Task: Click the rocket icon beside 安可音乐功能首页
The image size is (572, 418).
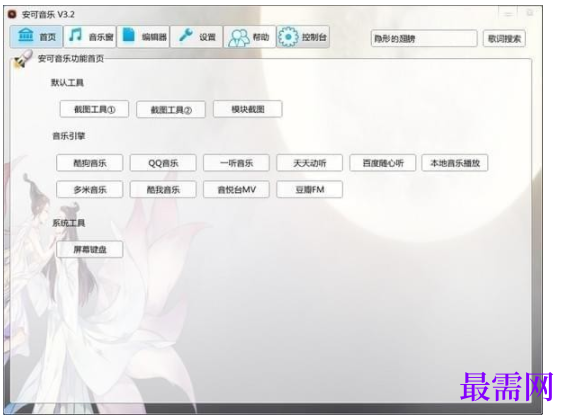Action: 23,59
